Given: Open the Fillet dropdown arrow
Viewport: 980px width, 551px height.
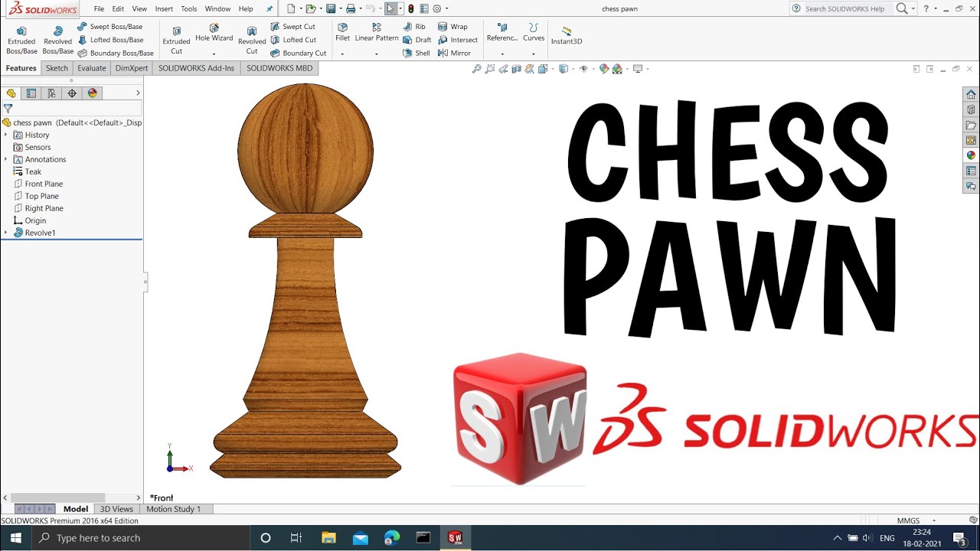Looking at the screenshot, I should click(342, 54).
